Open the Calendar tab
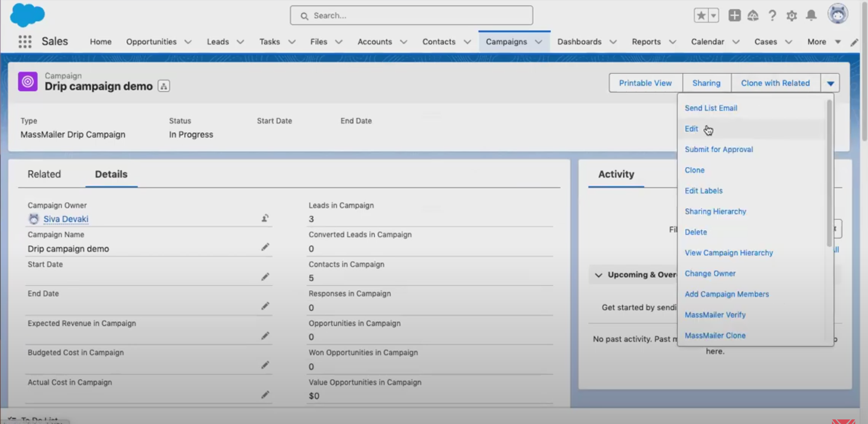The height and width of the screenshot is (424, 868). click(x=707, y=42)
